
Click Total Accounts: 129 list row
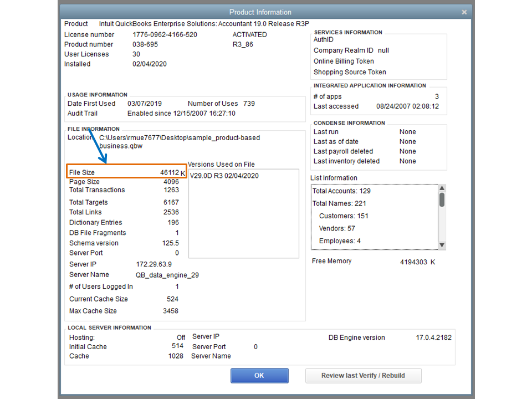tap(341, 191)
